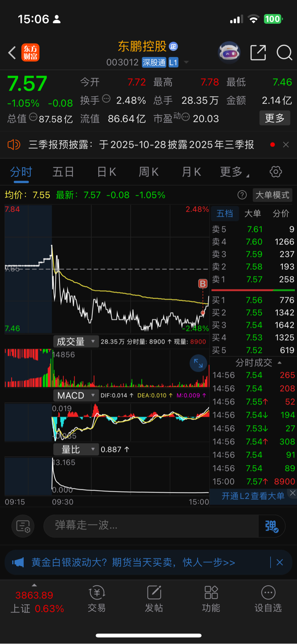Screen dimensions: 297x644
Task: Tap the info icon beside 换手
Action: (106, 99)
